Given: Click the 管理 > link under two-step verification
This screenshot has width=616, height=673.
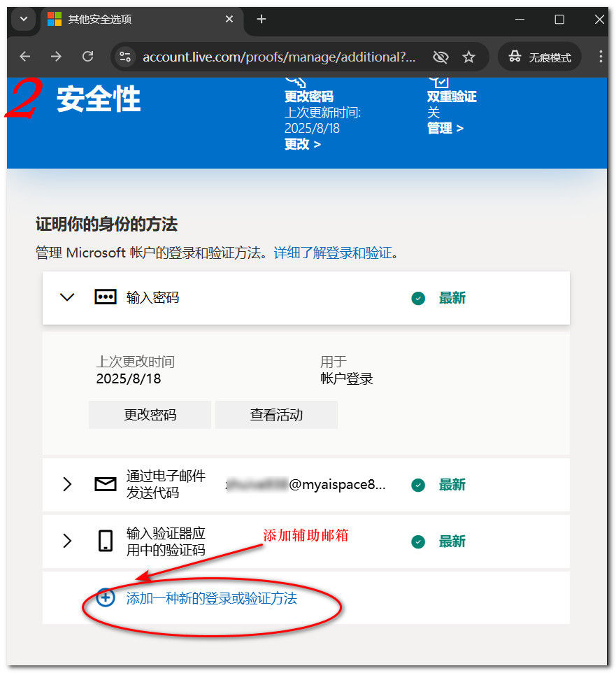Looking at the screenshot, I should [x=445, y=128].
